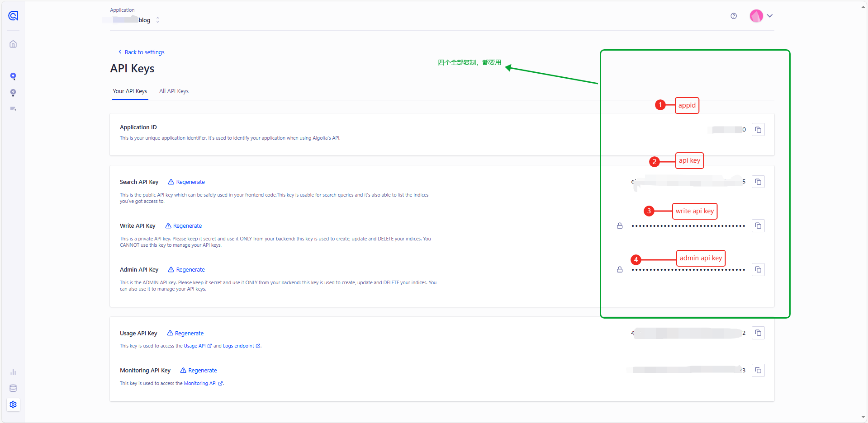
Task: Copy the Usage API Key
Action: pos(758,333)
